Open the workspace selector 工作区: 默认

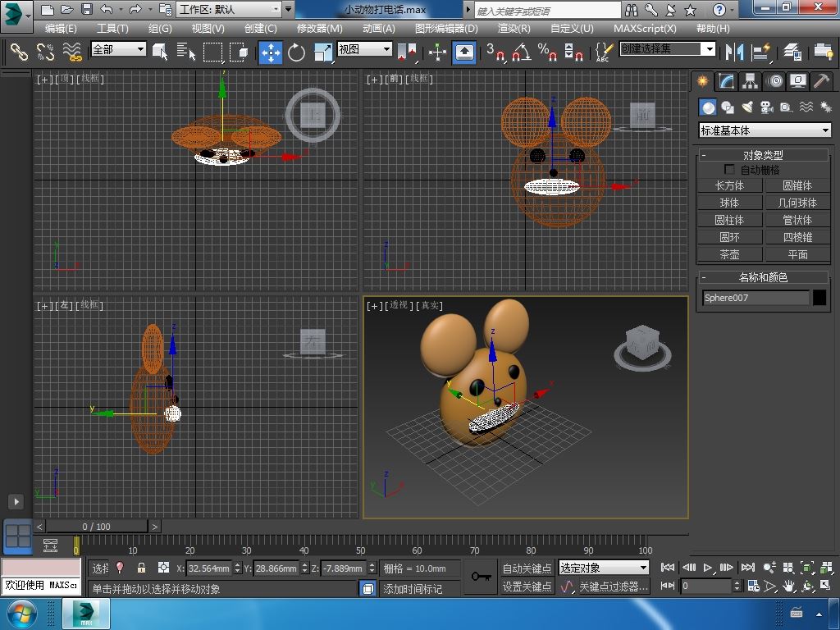click(230, 9)
